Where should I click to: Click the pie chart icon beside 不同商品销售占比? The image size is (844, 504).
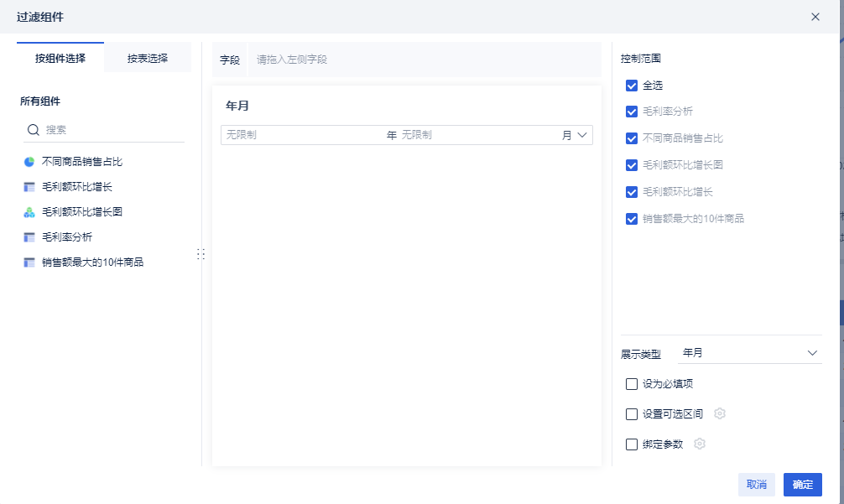(29, 162)
